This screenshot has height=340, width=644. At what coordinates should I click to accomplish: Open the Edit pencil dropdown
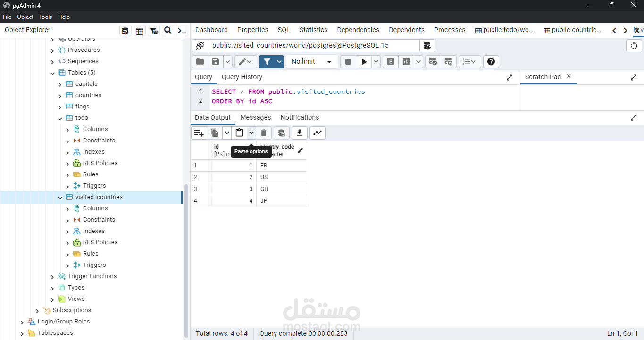coord(245,61)
